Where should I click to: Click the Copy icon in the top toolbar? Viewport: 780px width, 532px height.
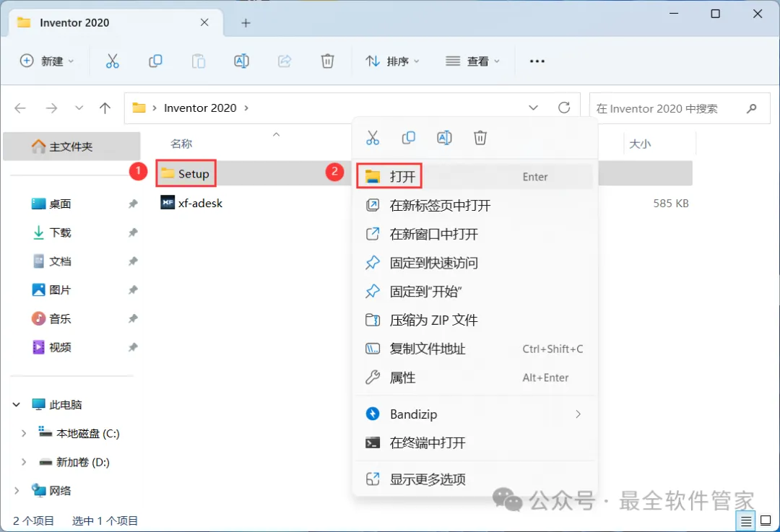[x=155, y=61]
